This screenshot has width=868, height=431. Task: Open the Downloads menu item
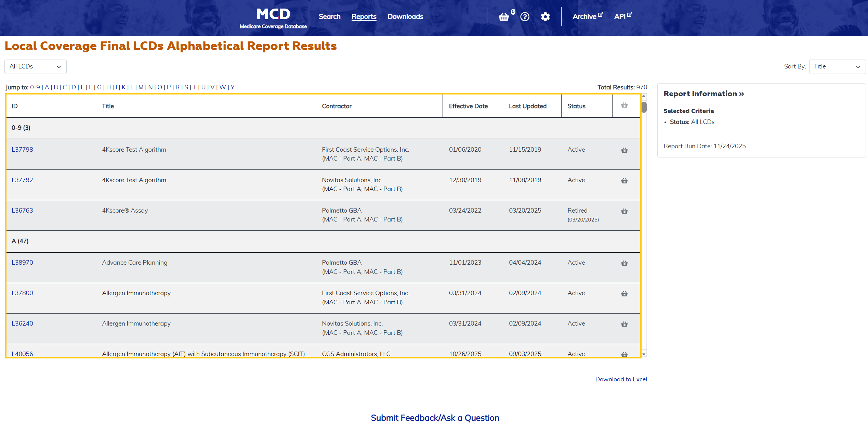(x=405, y=16)
